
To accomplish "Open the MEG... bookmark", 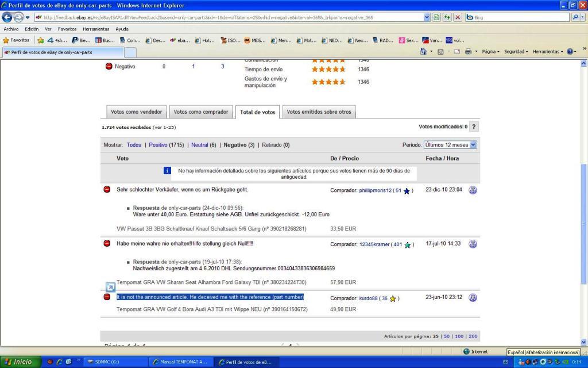I will (x=254, y=40).
